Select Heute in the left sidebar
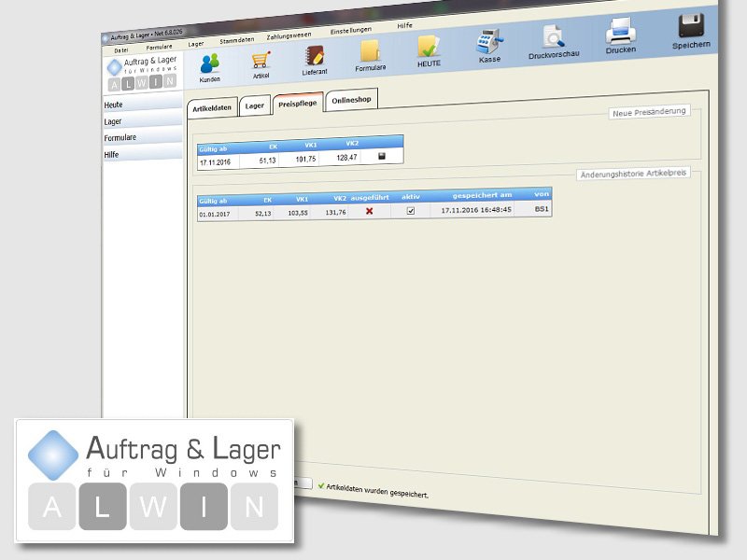The height and width of the screenshot is (560, 747). click(143, 104)
